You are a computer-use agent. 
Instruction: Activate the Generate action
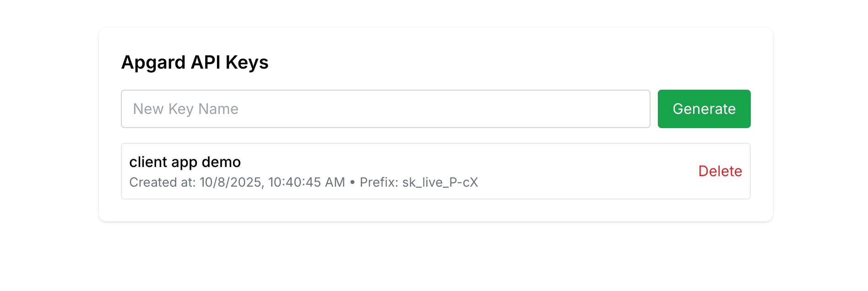tap(704, 108)
